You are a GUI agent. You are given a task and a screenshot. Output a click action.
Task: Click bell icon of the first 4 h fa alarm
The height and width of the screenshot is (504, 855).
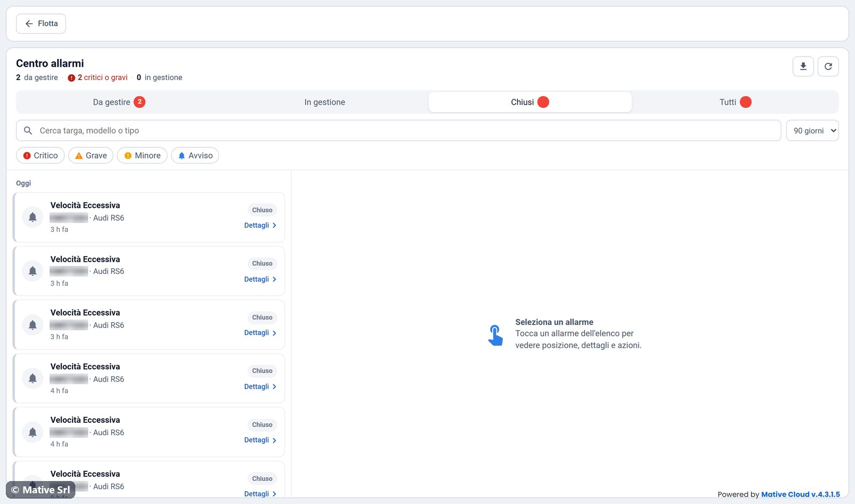pos(33,378)
